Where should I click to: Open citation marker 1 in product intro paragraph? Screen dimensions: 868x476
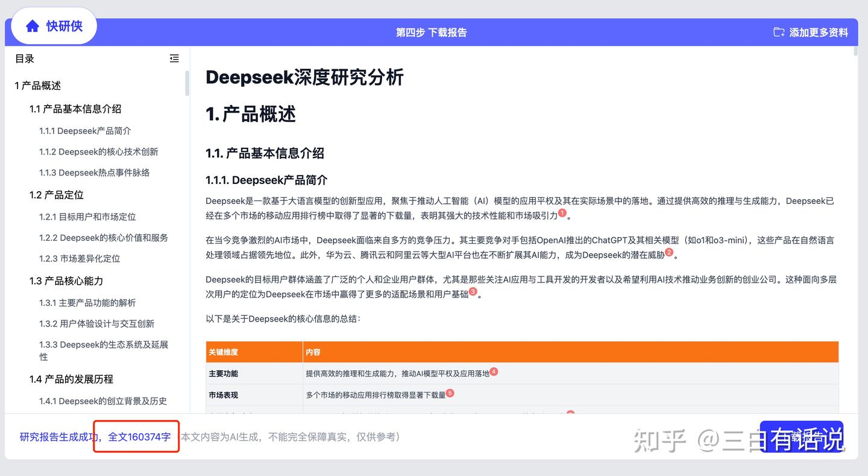coord(562,213)
